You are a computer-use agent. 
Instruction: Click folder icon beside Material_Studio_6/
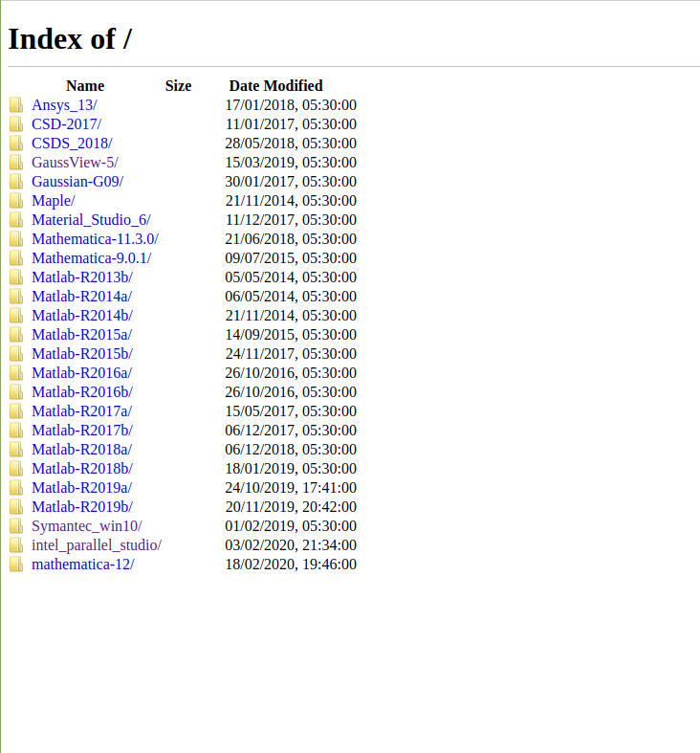(16, 220)
